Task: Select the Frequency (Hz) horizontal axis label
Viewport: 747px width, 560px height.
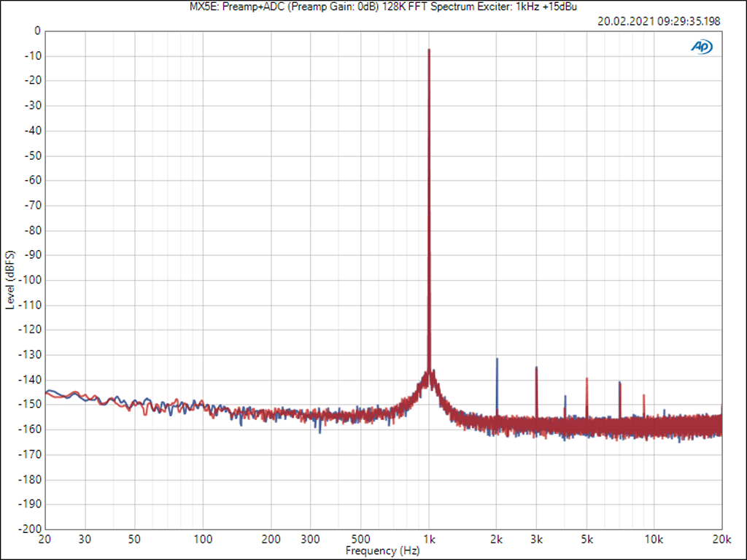Action: click(383, 551)
